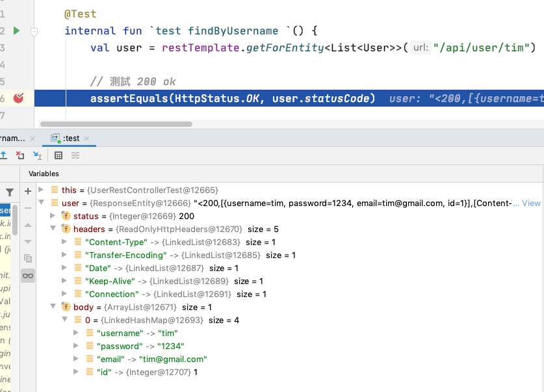This screenshot has width=544, height=392.
Task: Expand the "Content-Type" header entry
Action: (64, 241)
